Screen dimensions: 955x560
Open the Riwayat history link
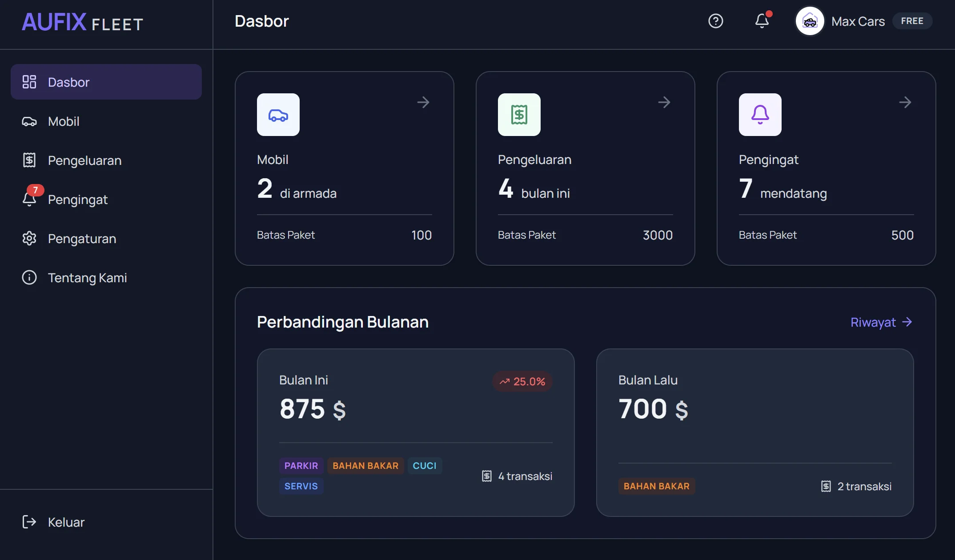pos(882,322)
